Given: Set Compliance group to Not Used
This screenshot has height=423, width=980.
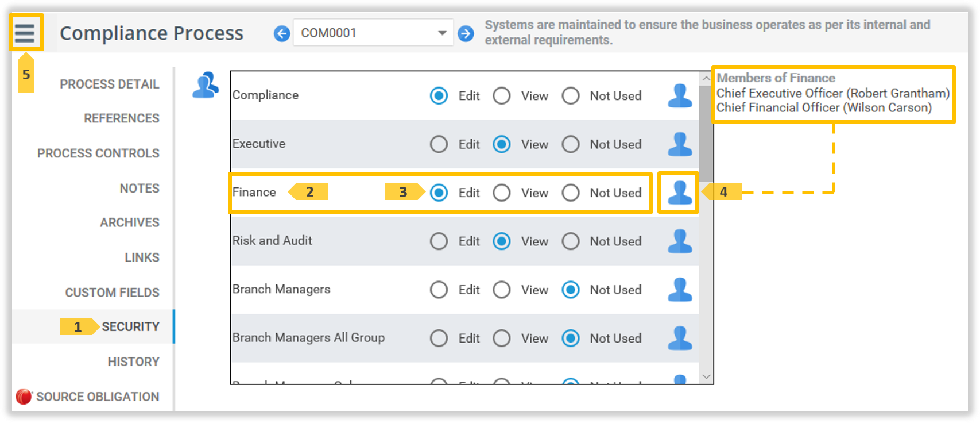Looking at the screenshot, I should pos(571,95).
